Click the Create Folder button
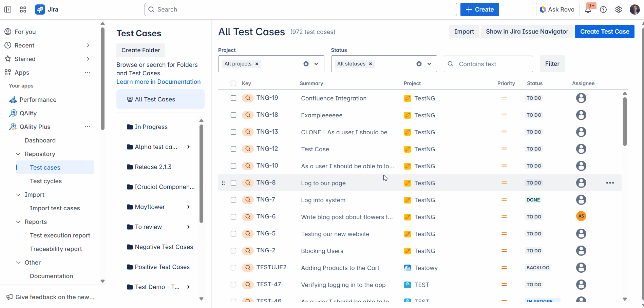 [141, 50]
